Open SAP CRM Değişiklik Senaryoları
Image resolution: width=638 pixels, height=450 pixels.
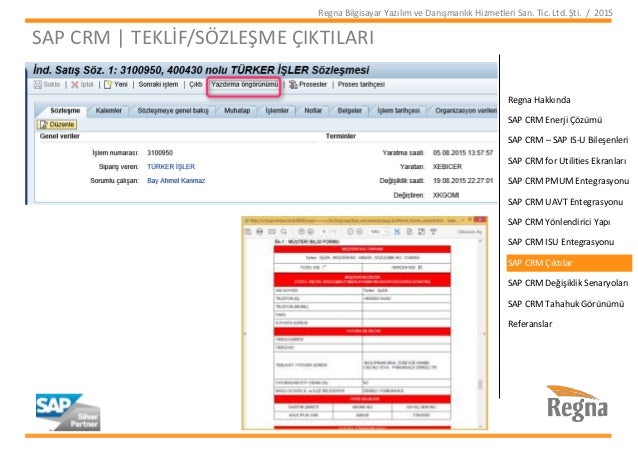[x=568, y=283]
